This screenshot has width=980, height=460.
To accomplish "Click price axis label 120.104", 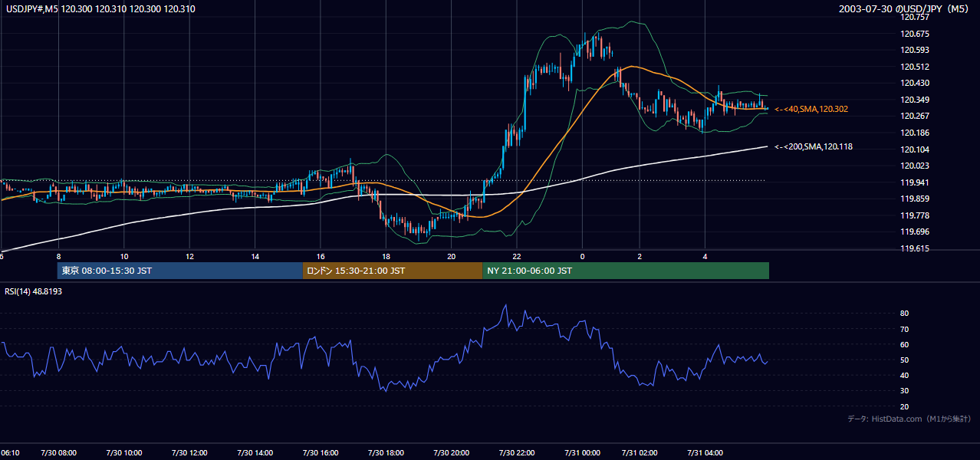I will [x=916, y=149].
